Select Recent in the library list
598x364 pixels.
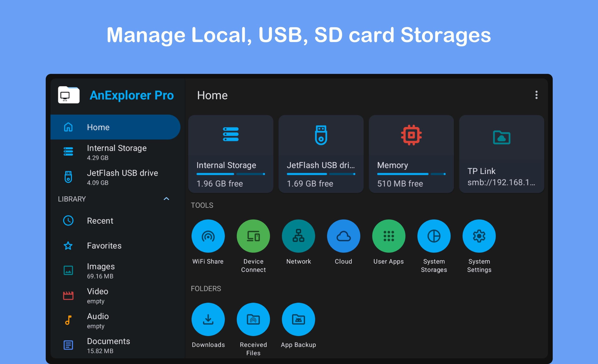click(x=100, y=221)
